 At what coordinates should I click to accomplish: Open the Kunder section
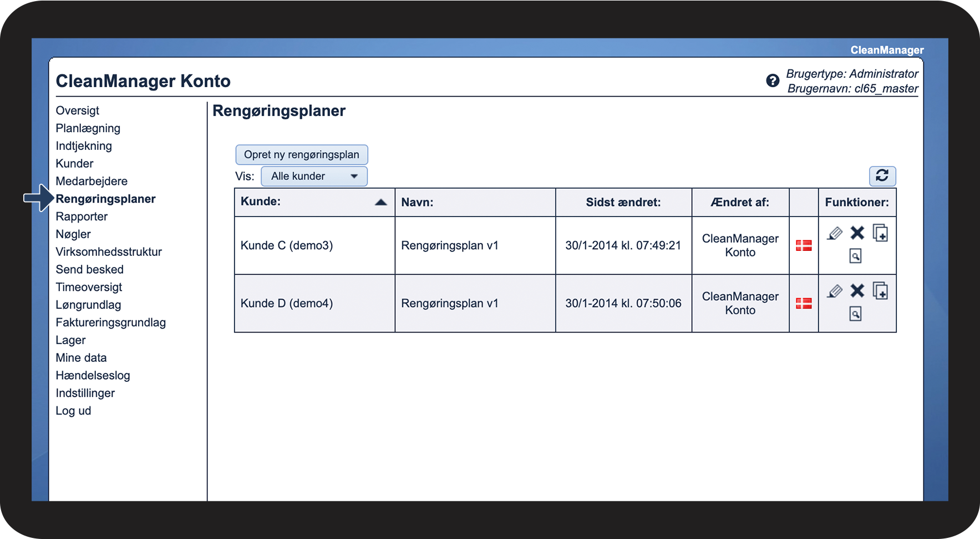74,164
